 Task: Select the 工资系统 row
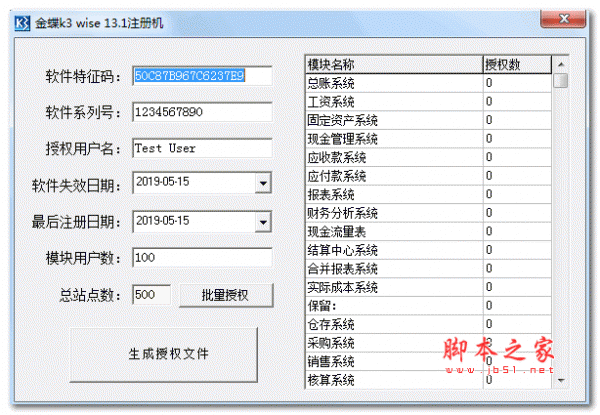tap(429, 102)
